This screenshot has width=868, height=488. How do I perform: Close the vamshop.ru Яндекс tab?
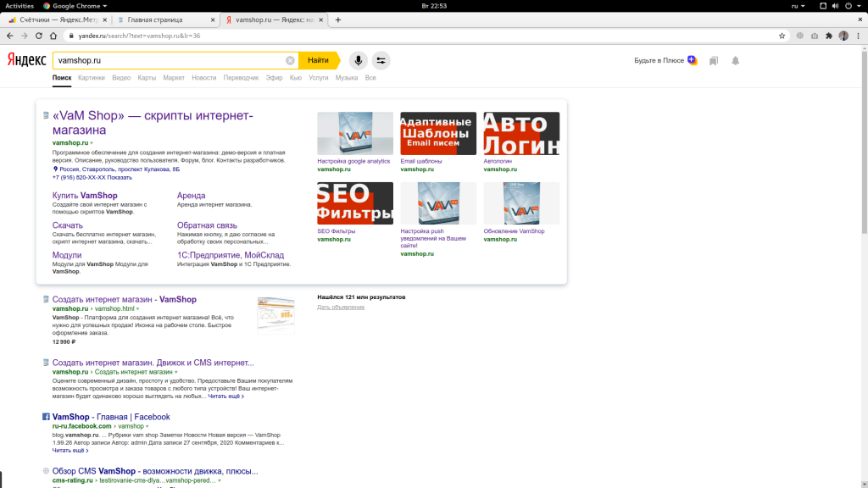pos(320,20)
